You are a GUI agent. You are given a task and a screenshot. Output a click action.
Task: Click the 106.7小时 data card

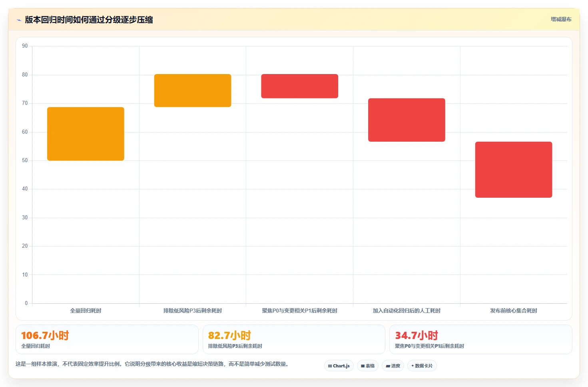coord(107,339)
